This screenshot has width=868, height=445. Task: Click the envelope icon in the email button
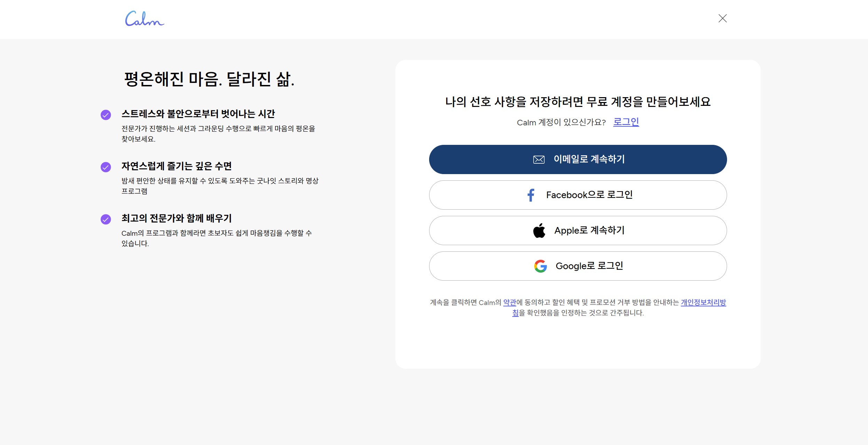click(x=538, y=159)
